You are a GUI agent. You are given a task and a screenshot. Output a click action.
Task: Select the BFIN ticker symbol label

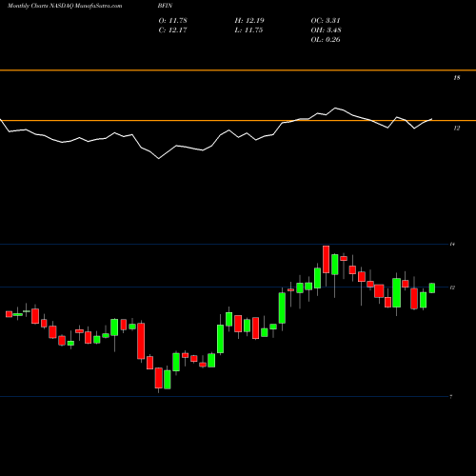click(x=165, y=6)
